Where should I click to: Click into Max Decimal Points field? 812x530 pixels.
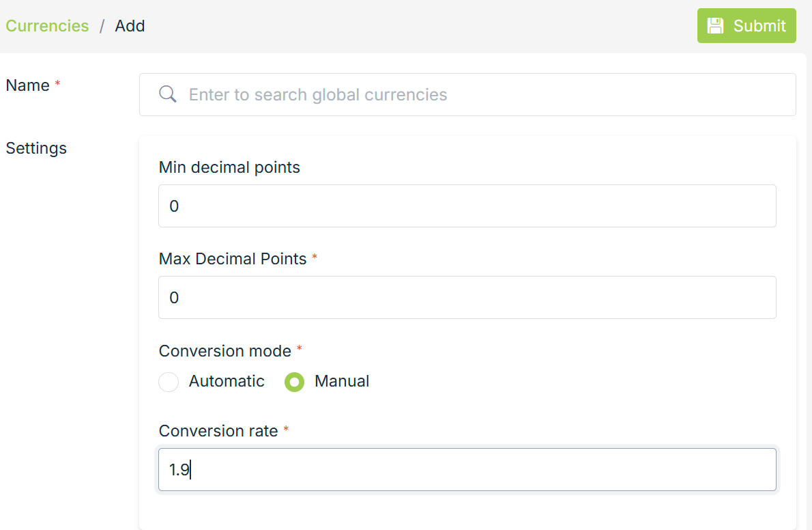(467, 297)
